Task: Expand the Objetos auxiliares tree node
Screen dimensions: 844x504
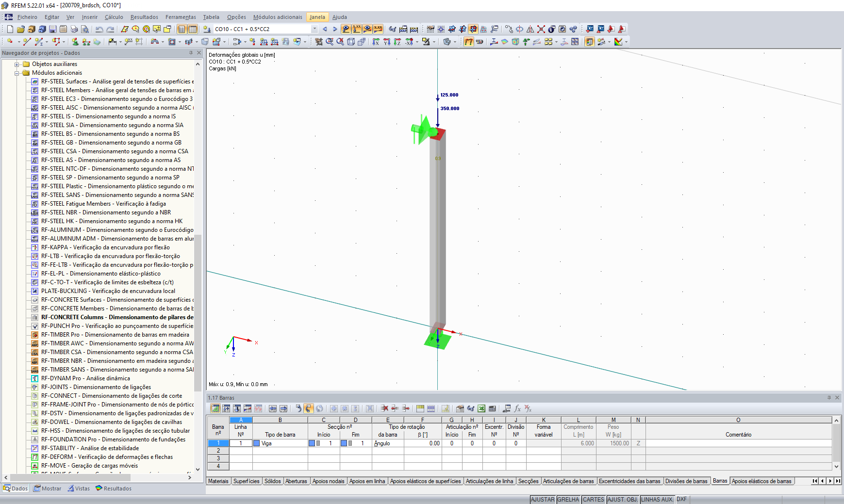Action: 17,64
